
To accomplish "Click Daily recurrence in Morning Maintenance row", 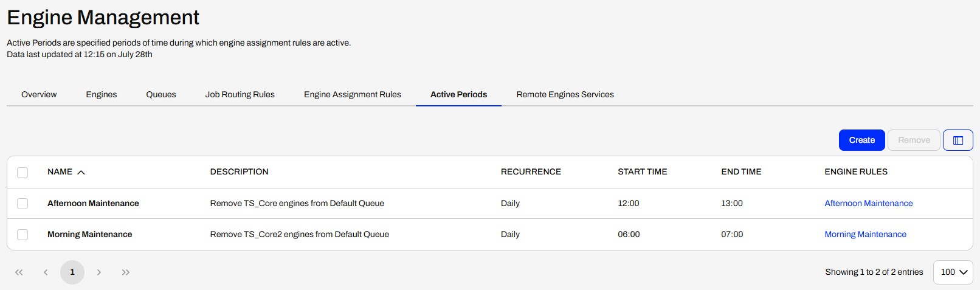I will tap(510, 234).
